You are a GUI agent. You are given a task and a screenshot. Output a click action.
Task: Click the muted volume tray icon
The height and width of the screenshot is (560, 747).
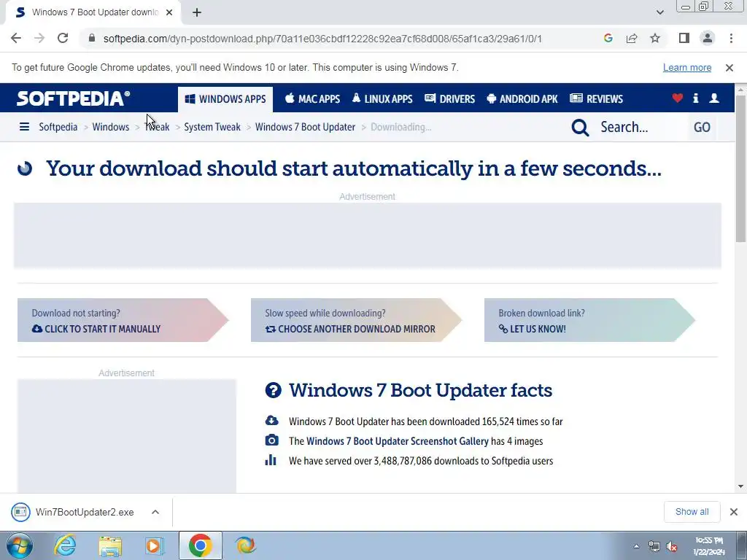(x=672, y=547)
